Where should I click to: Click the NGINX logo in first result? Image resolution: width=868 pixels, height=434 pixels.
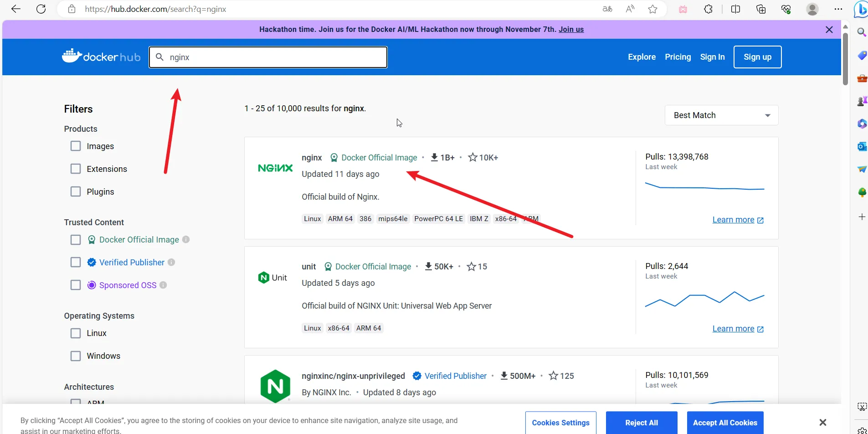point(275,168)
